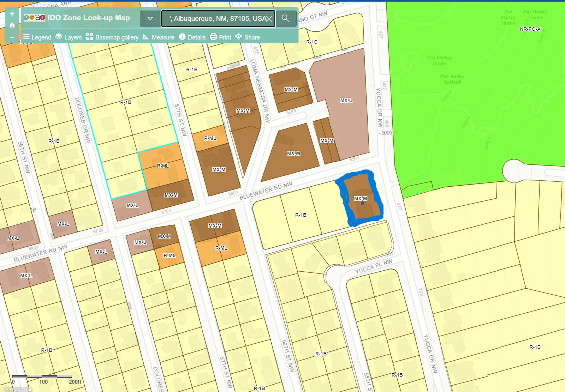
Task: Expand the search source dropdown
Action: pyautogui.click(x=150, y=18)
